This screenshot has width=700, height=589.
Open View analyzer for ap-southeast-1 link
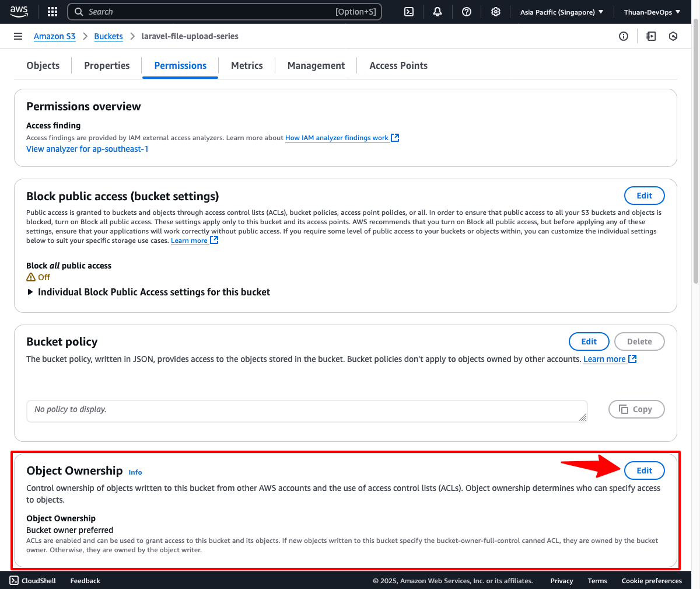[87, 149]
